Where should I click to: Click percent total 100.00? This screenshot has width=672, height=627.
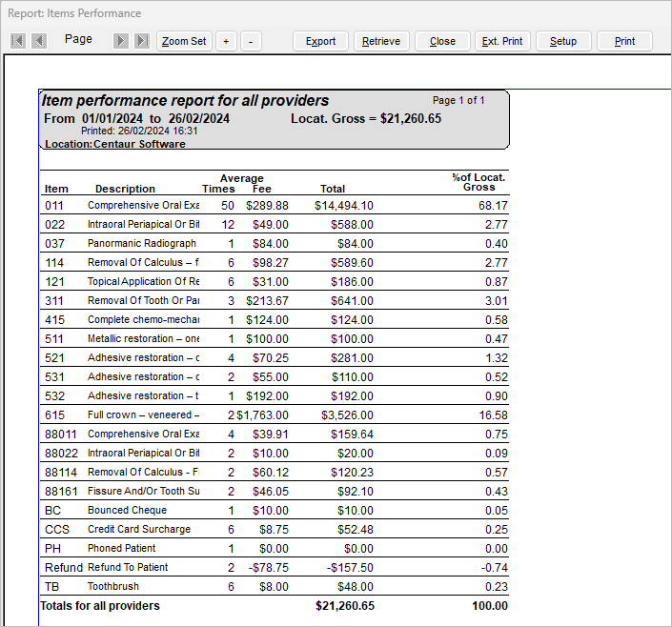click(x=490, y=606)
